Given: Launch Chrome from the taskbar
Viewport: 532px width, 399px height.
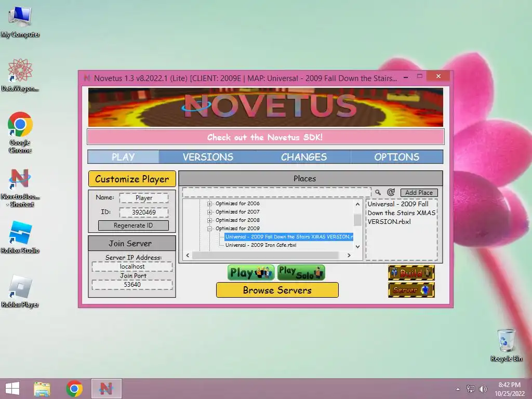Looking at the screenshot, I should (74, 389).
